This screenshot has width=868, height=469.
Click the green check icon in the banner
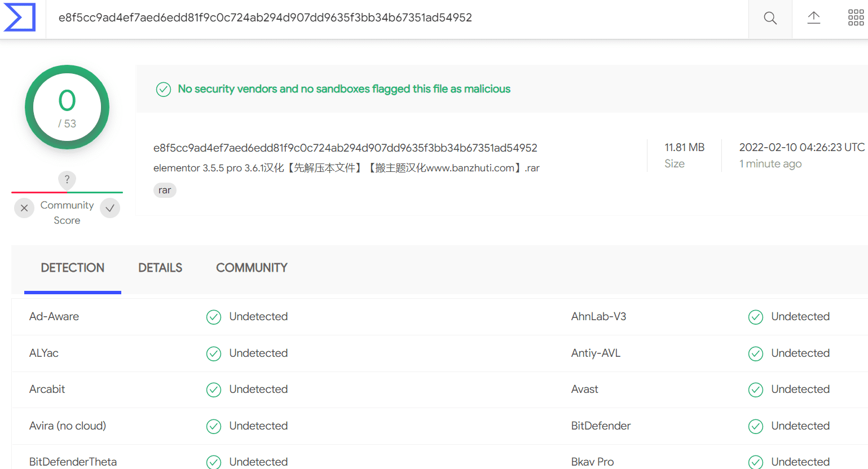(x=164, y=89)
